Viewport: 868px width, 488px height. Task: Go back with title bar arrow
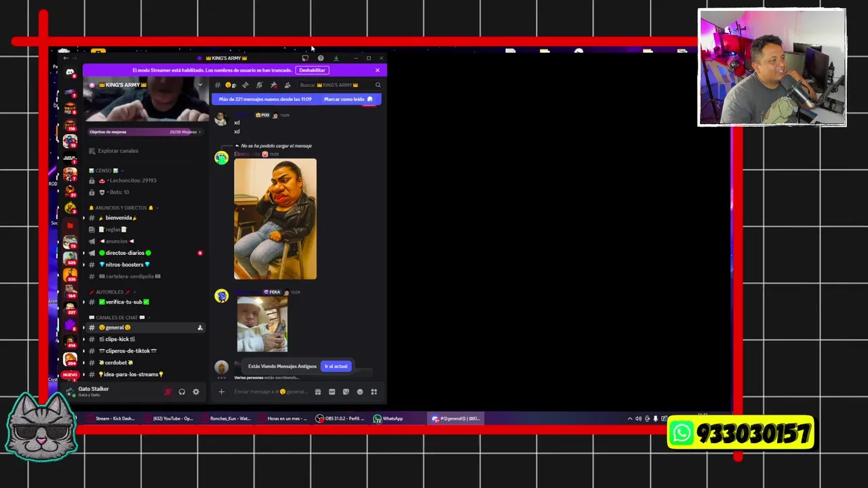tap(66, 58)
